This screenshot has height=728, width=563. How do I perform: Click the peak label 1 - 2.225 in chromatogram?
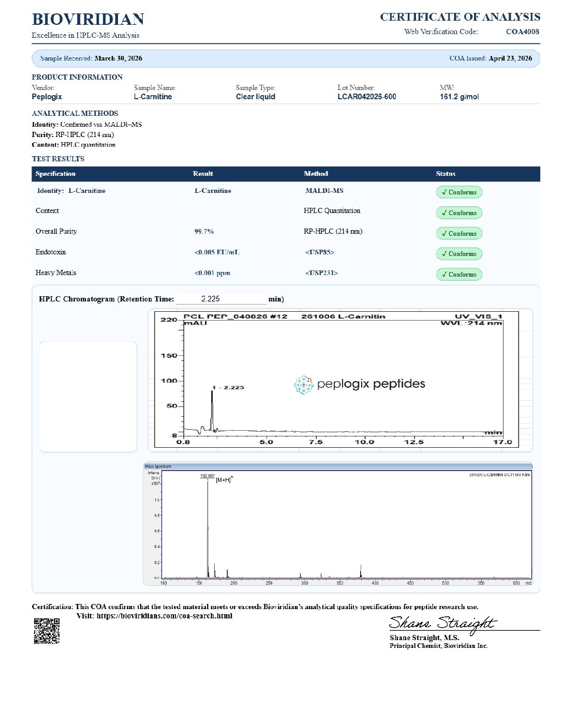(228, 387)
